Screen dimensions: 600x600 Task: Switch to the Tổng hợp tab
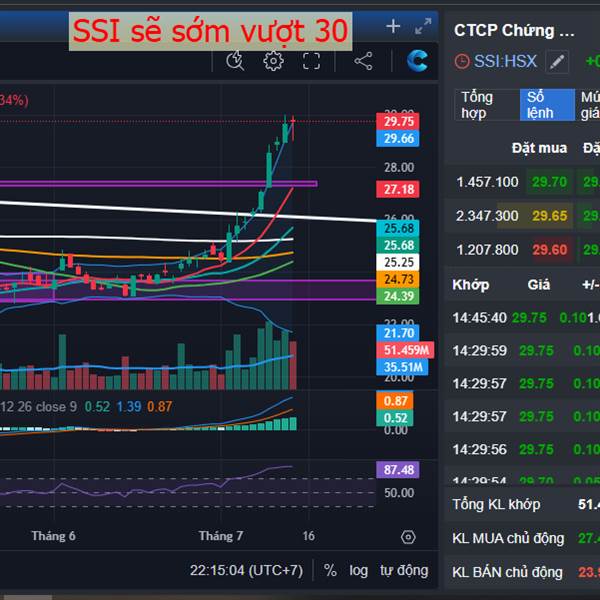486,105
